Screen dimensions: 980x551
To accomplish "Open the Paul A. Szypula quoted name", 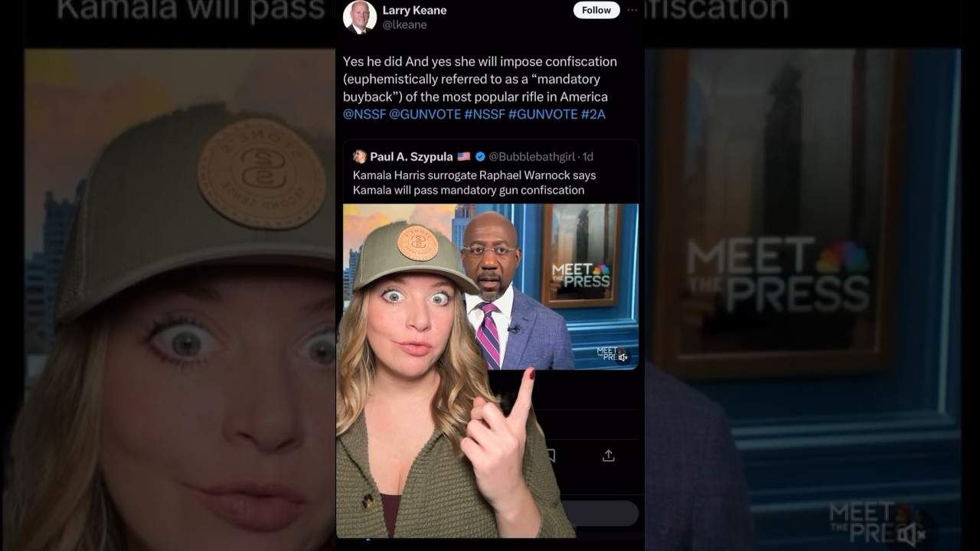I will [x=411, y=156].
